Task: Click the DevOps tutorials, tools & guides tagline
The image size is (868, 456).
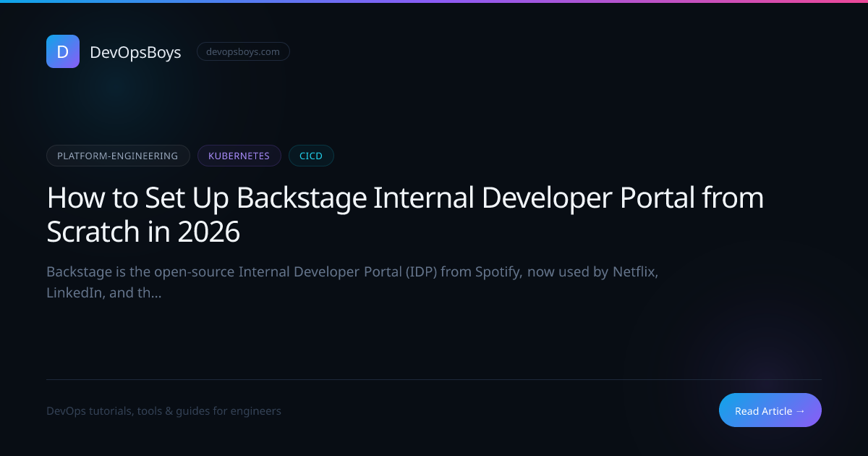Action: (x=163, y=411)
